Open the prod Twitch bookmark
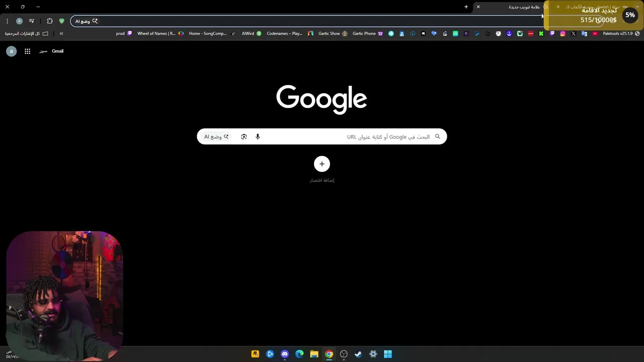 [124, 34]
